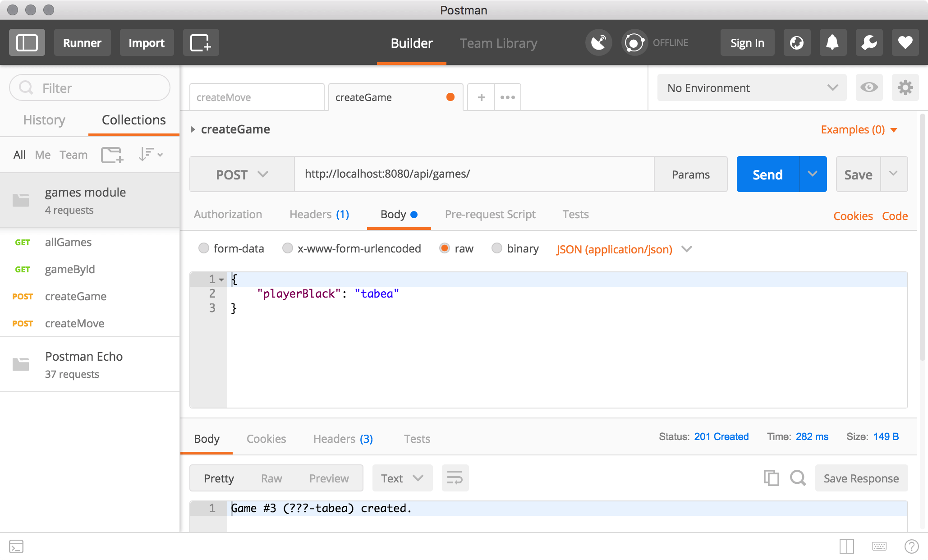Open the help question mark icon
Viewport: 928px width, 560px height.
(912, 546)
